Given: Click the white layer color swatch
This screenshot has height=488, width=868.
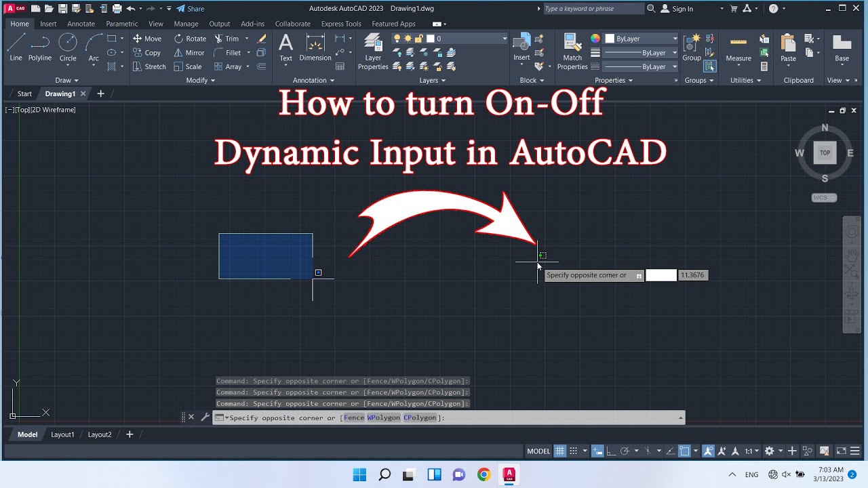Looking at the screenshot, I should (x=430, y=39).
